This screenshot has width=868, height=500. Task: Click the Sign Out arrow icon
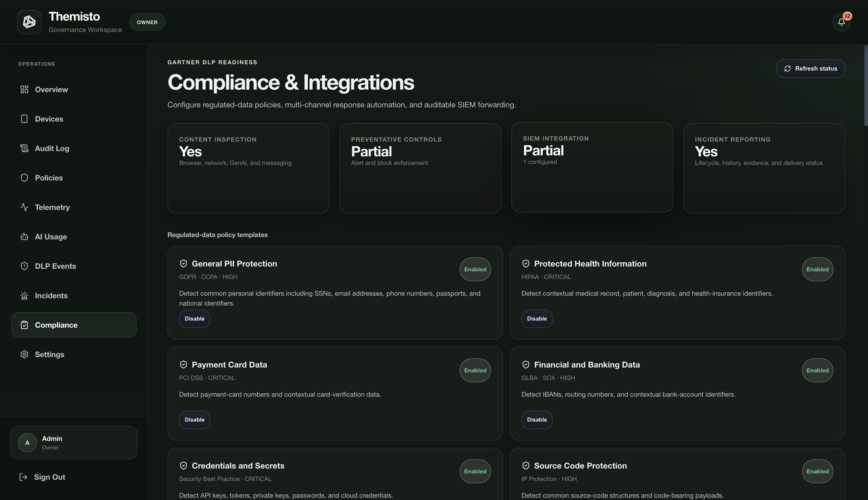click(23, 477)
